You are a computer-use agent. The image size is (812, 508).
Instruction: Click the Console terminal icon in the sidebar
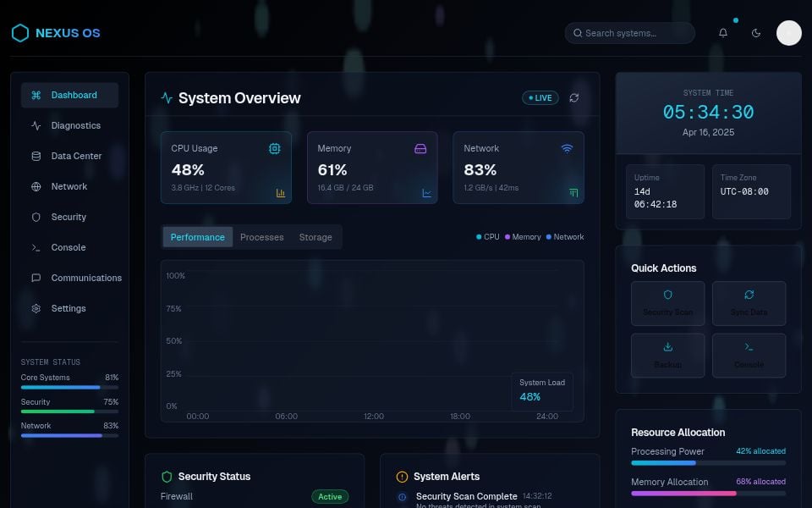(36, 247)
